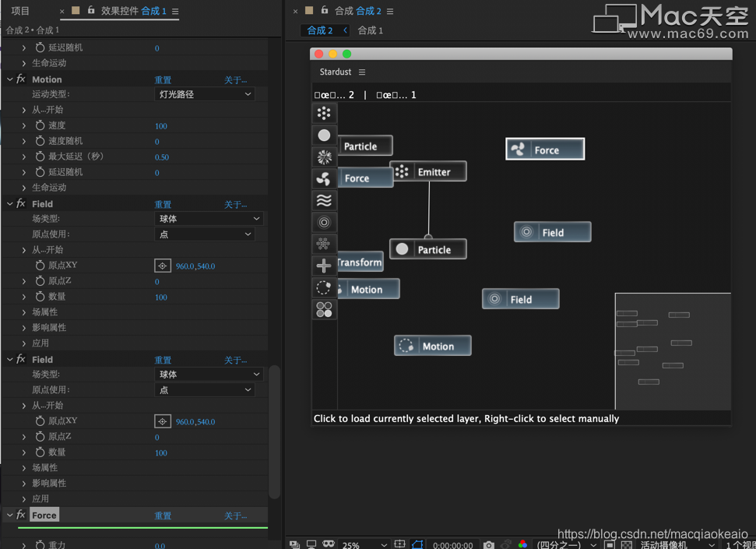Click the Emitter node's dotted icon in graph

[x=402, y=171]
